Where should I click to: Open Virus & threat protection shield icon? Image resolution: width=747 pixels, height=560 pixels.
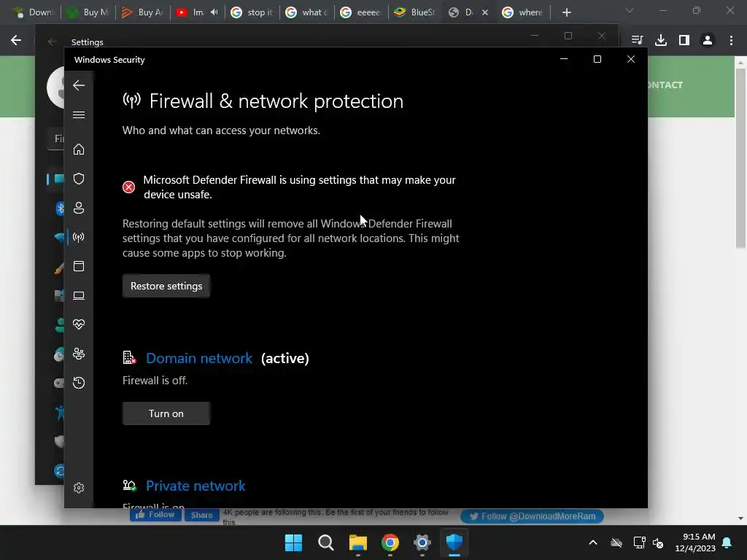click(x=79, y=179)
